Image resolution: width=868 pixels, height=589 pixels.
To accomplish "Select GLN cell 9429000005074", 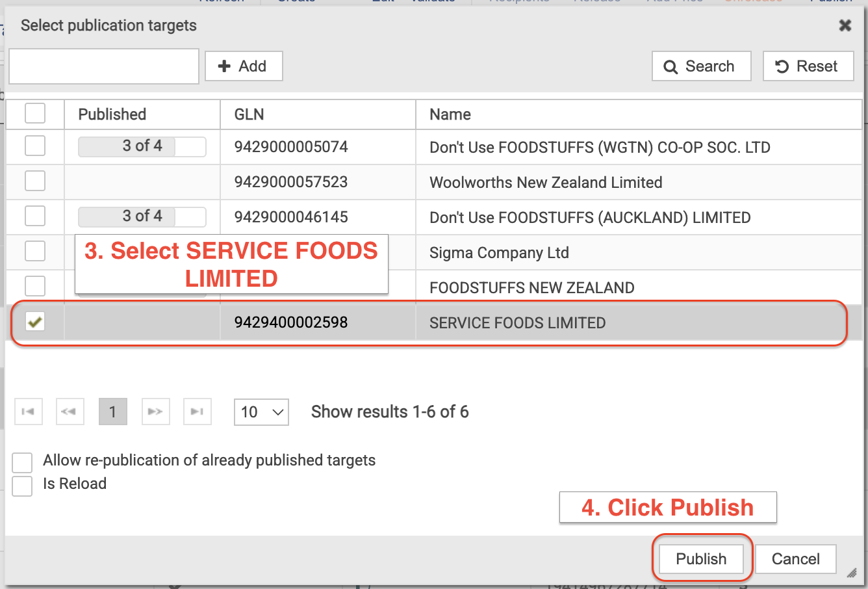I will 291,147.
